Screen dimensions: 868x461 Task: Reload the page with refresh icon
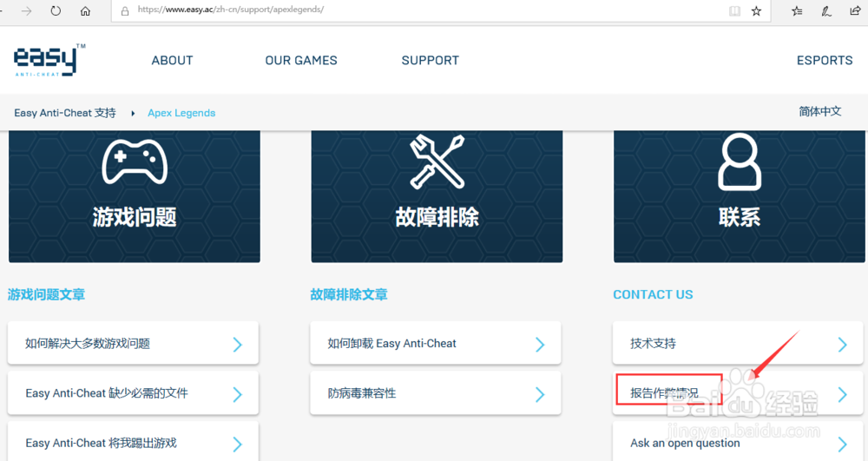point(56,10)
